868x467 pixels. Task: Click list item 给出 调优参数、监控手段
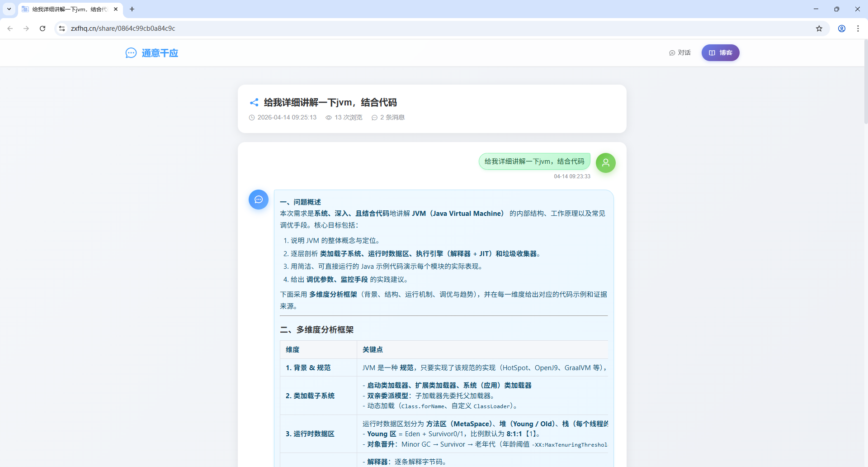[x=350, y=280]
